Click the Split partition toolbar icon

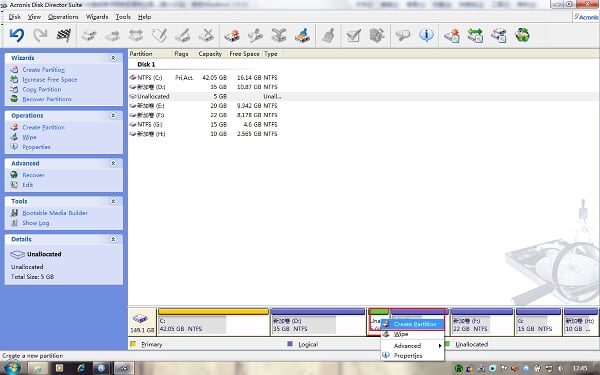255,36
